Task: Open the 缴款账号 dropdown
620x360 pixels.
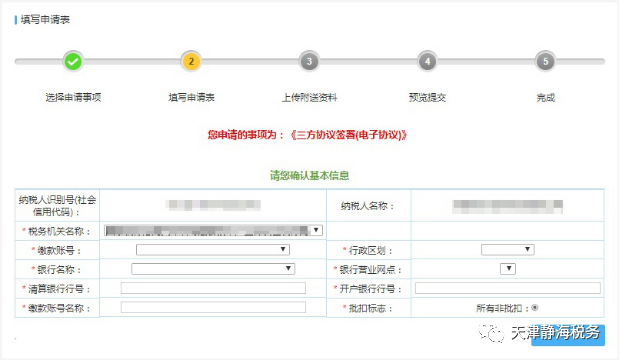Action: tap(213, 250)
